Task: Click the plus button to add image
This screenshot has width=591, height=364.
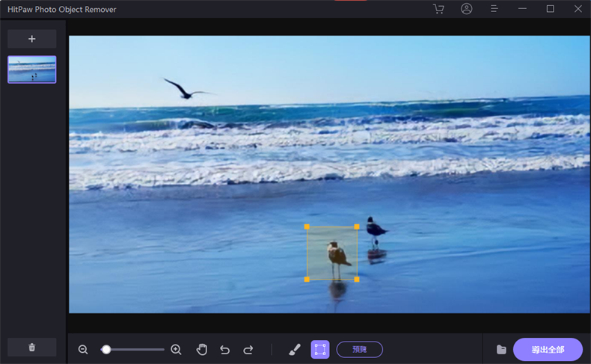Action: coord(32,39)
